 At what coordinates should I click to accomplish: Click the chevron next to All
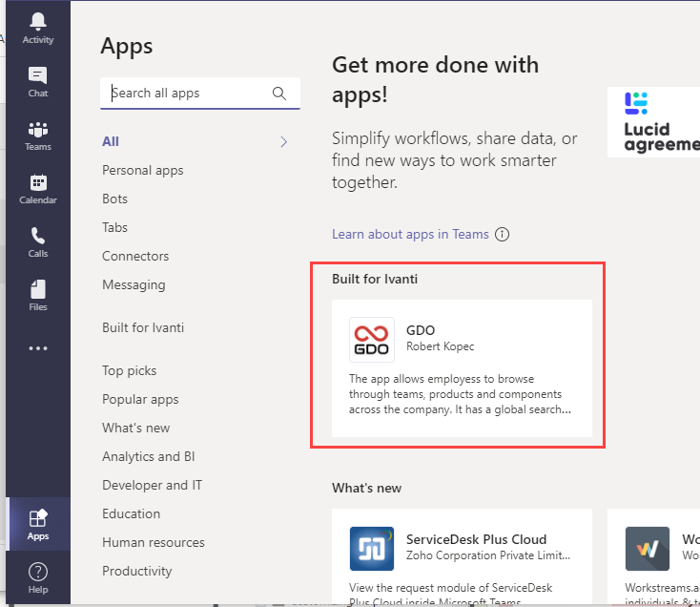point(283,142)
